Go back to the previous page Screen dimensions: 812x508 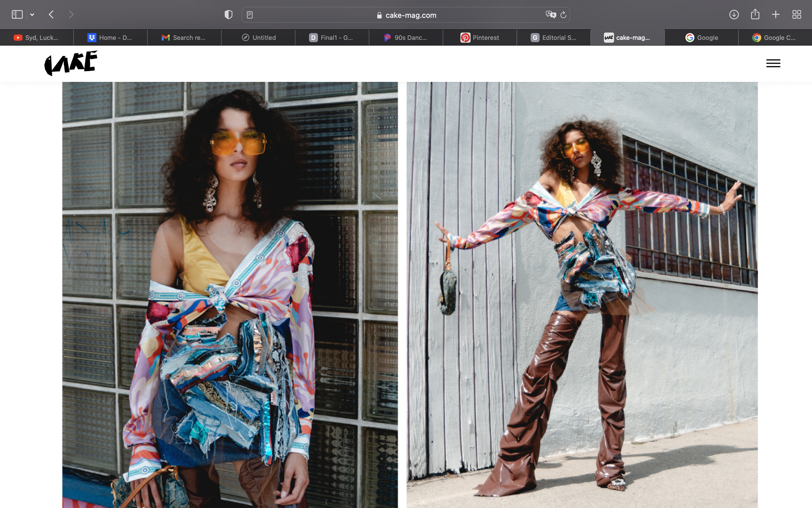pos(51,14)
